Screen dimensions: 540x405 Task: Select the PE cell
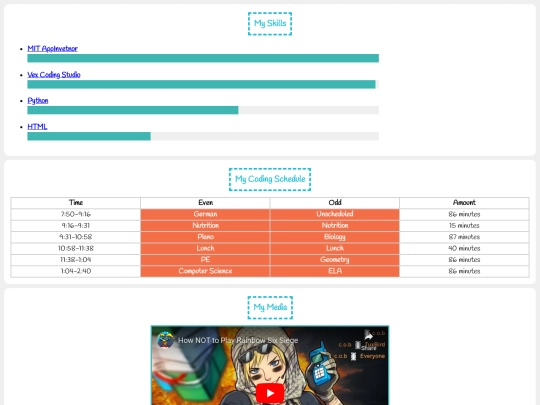coord(205,260)
